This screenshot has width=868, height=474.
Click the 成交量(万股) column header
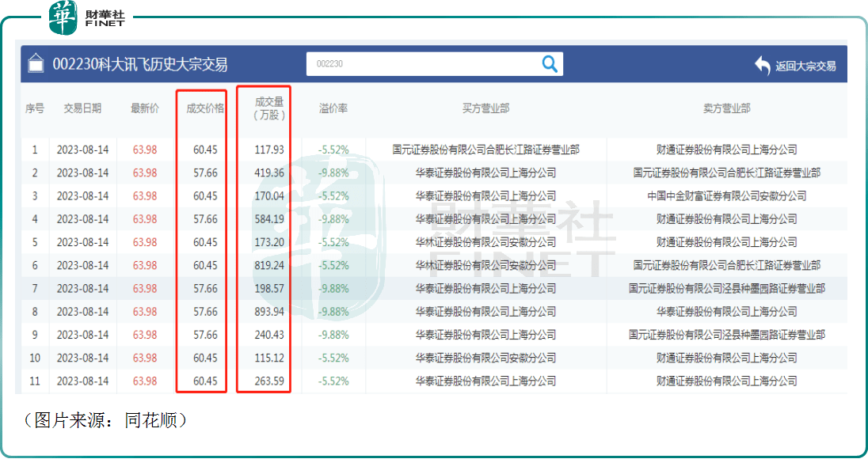coord(269,108)
